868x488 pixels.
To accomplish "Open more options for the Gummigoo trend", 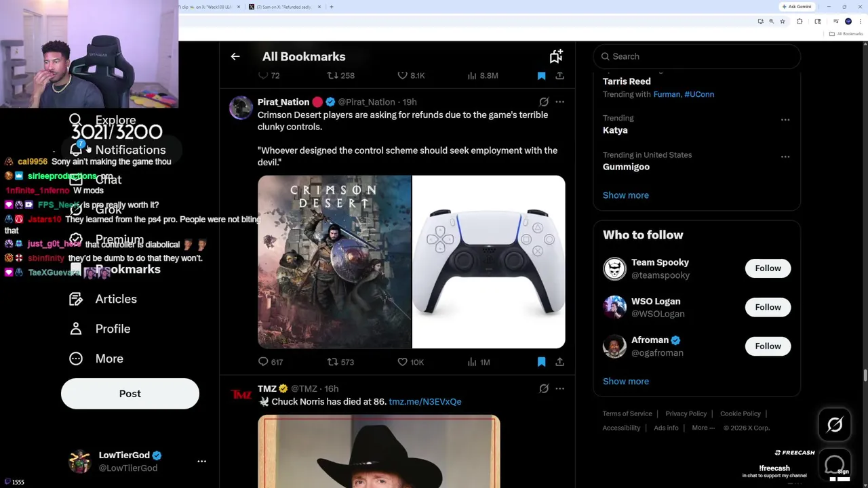I will pyautogui.click(x=785, y=157).
